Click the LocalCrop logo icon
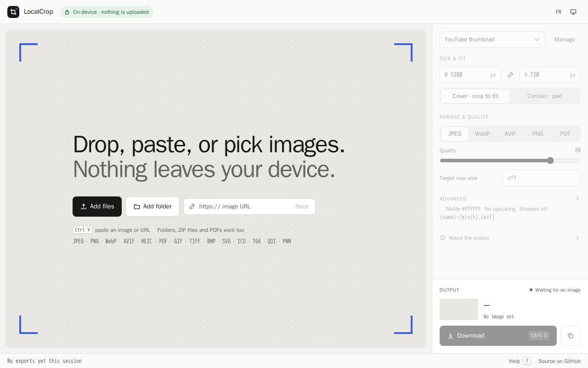Image resolution: width=588 pixels, height=368 pixels. point(13,12)
